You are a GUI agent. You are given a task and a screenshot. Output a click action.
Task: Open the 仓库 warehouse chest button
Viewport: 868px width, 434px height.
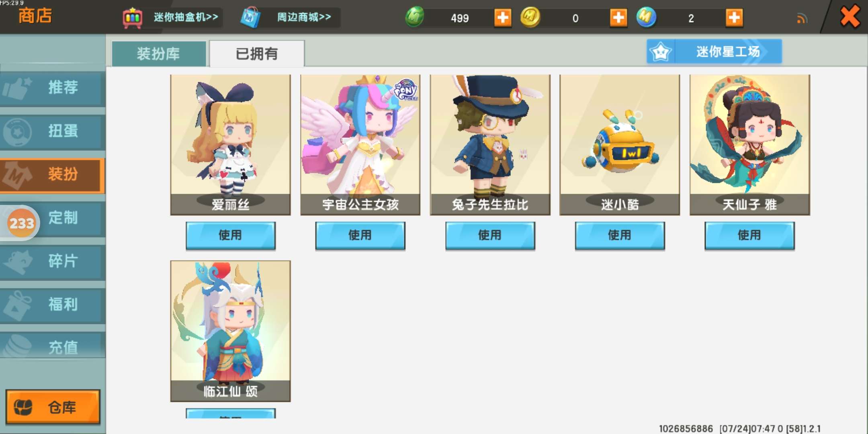(53, 407)
